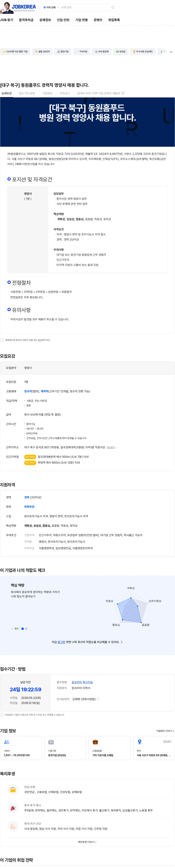The image size is (175, 868).
Task: Click the 기업구분 building icon
Action: (51, 742)
